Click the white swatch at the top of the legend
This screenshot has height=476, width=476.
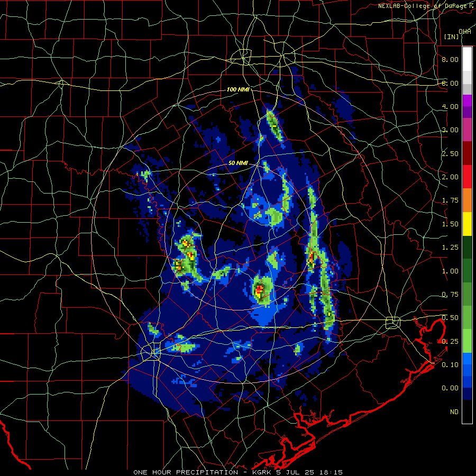point(467,59)
